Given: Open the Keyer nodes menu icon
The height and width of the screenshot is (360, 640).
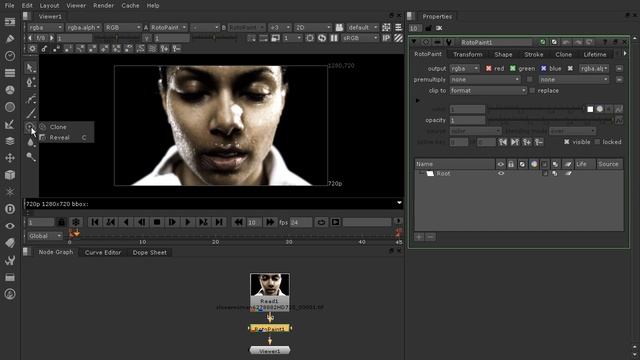Looking at the screenshot, I should tap(10, 124).
